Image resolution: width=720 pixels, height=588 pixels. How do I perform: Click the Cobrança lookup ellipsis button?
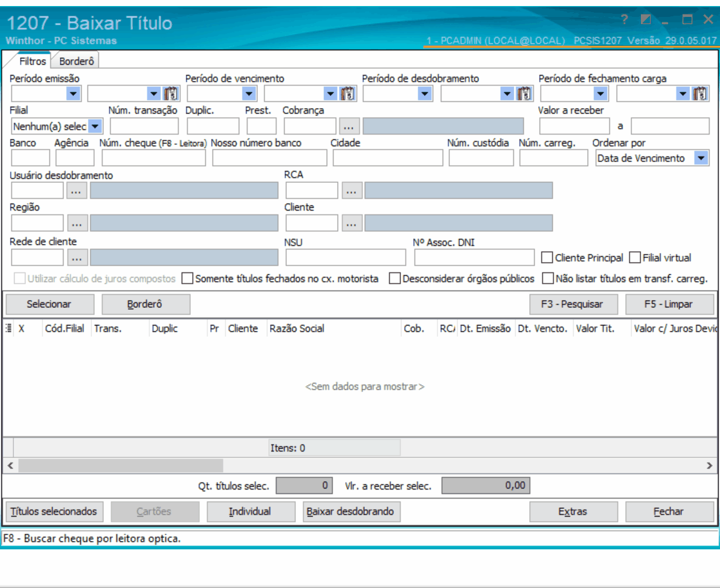tap(350, 126)
